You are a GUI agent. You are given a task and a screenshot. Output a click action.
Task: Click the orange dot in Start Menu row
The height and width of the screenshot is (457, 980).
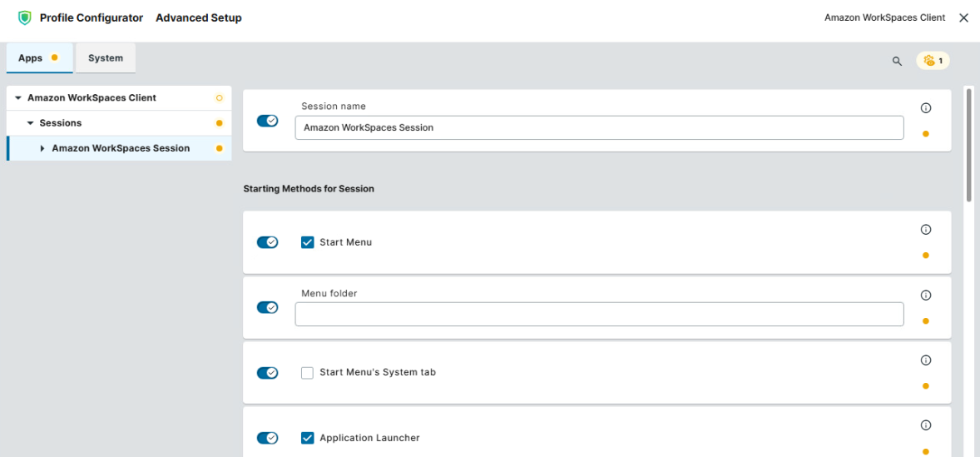tap(926, 255)
